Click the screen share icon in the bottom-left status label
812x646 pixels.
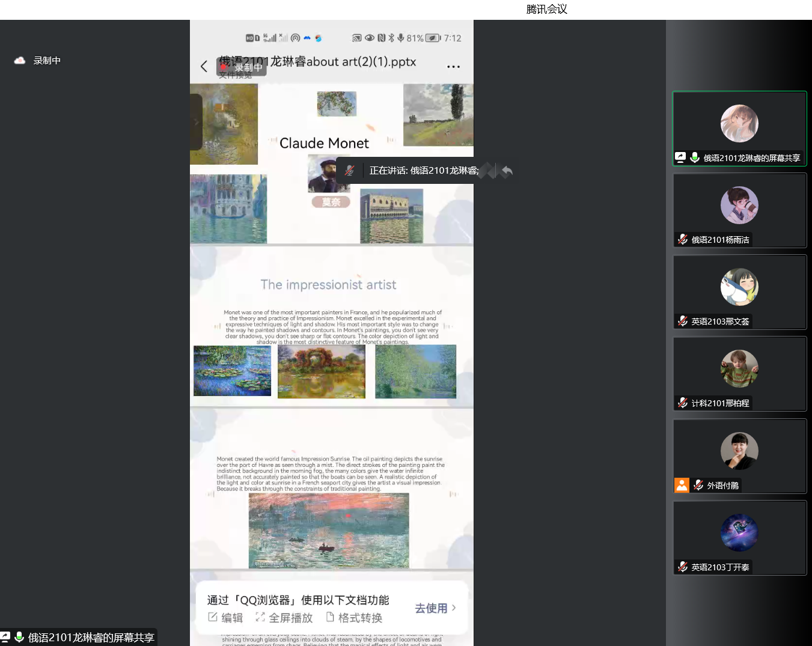click(5, 637)
